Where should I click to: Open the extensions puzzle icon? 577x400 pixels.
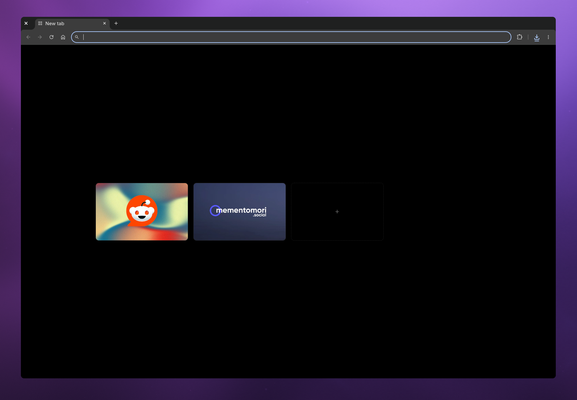tap(519, 37)
